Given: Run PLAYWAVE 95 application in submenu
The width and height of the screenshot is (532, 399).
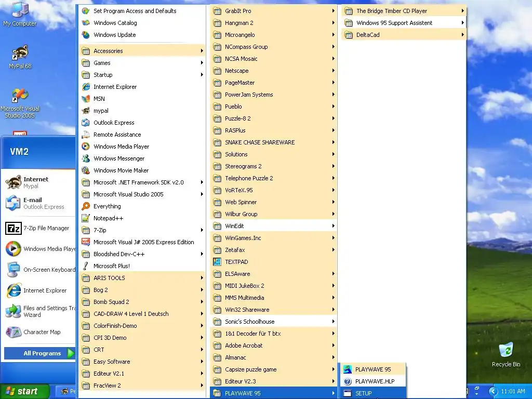Looking at the screenshot, I should (x=373, y=369).
